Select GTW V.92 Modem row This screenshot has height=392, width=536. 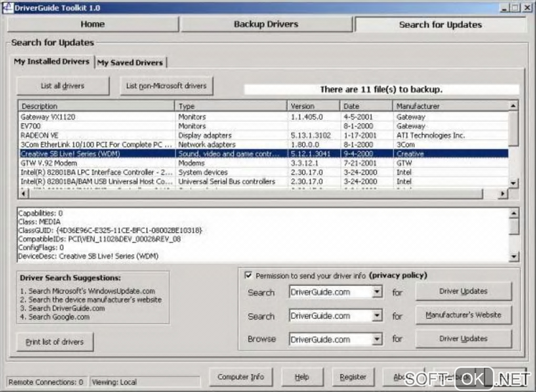coord(263,163)
